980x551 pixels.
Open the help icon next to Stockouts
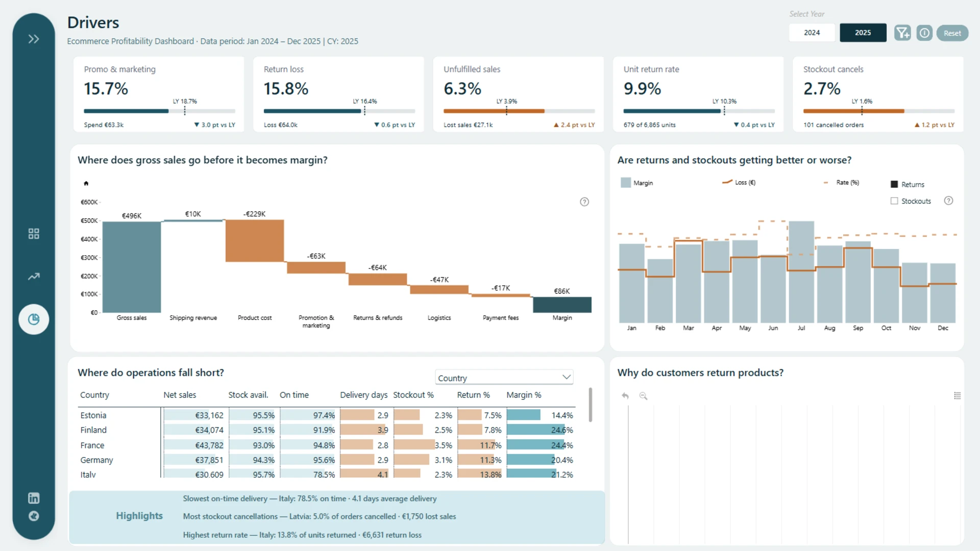point(948,201)
